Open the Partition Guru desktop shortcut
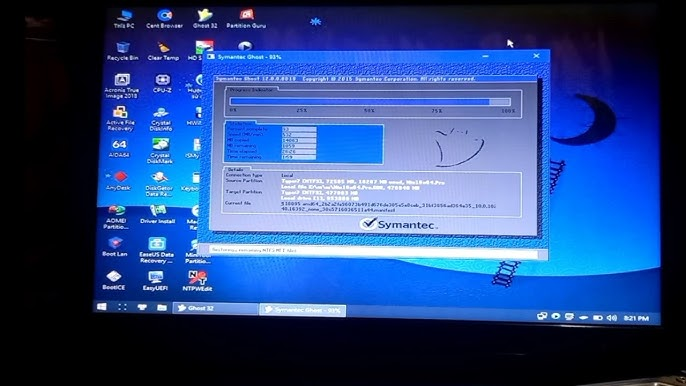The height and width of the screenshot is (386, 686). 246,19
